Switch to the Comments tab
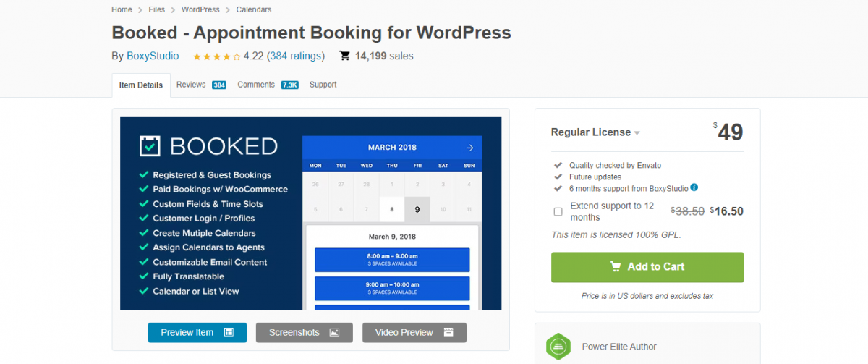 [256, 85]
